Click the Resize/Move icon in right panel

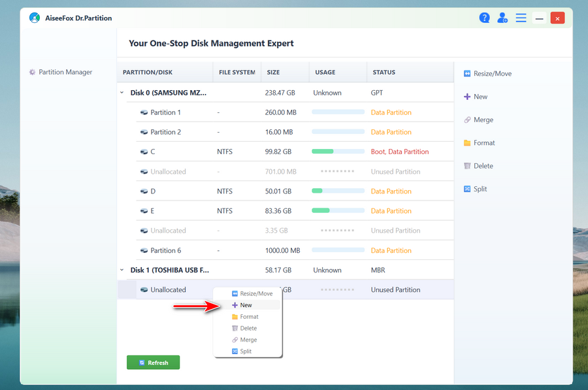click(467, 74)
